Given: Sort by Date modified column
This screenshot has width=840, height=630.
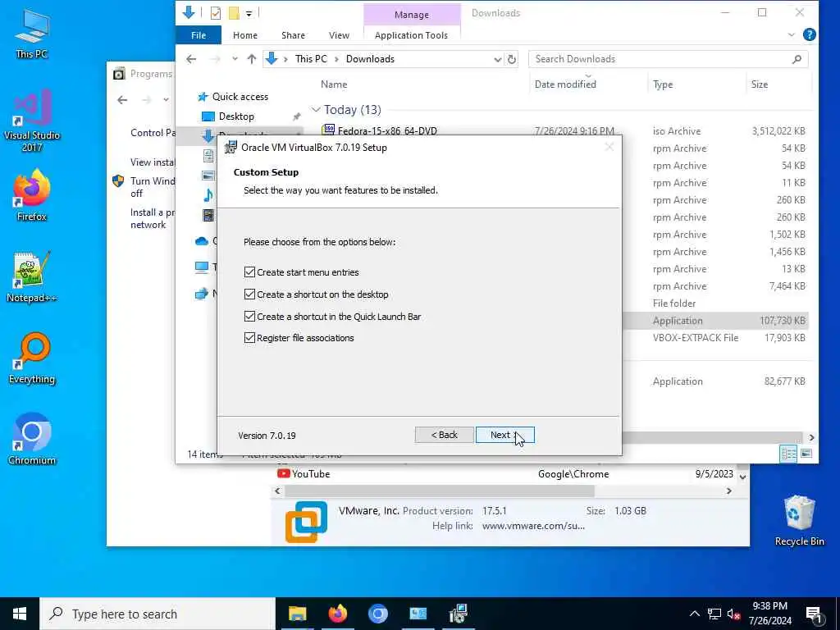Looking at the screenshot, I should click(565, 84).
